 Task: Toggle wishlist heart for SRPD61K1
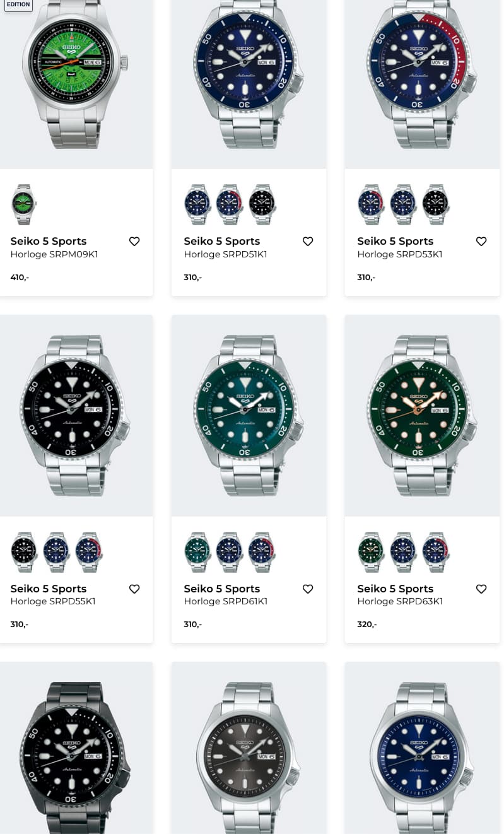pyautogui.click(x=308, y=589)
